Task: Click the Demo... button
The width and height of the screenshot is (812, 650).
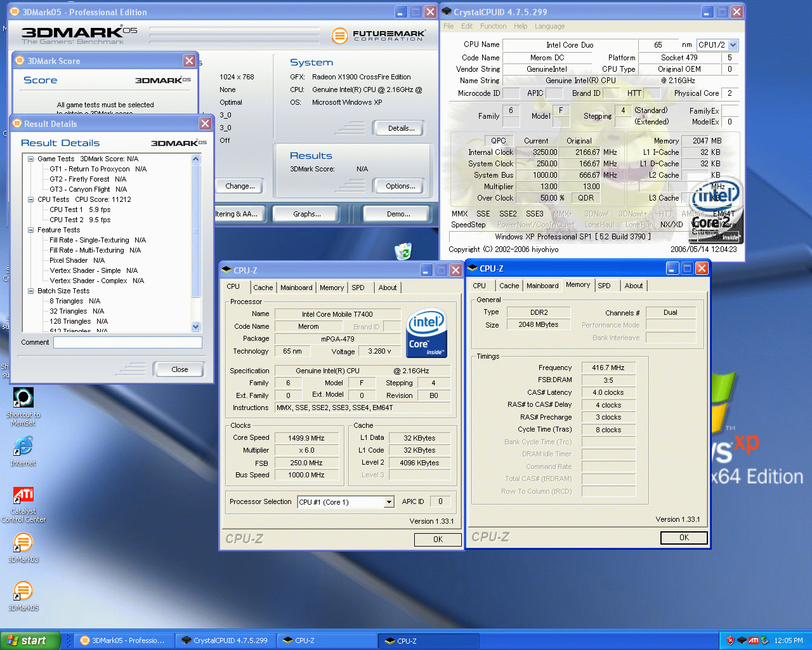Action: [398, 214]
